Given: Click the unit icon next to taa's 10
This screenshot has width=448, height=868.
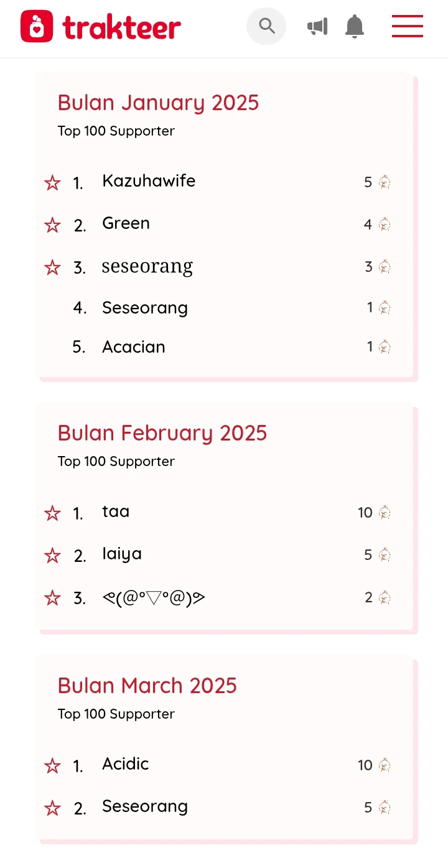Looking at the screenshot, I should pyautogui.click(x=385, y=513).
